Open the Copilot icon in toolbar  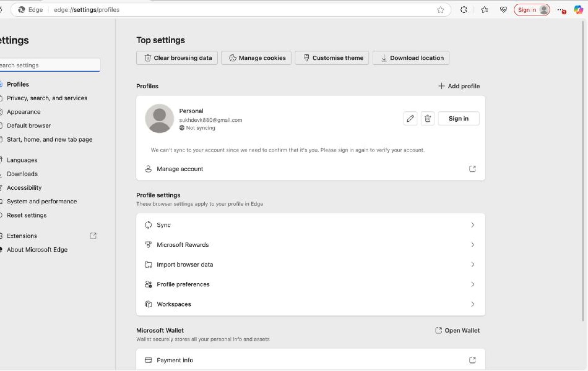(578, 10)
